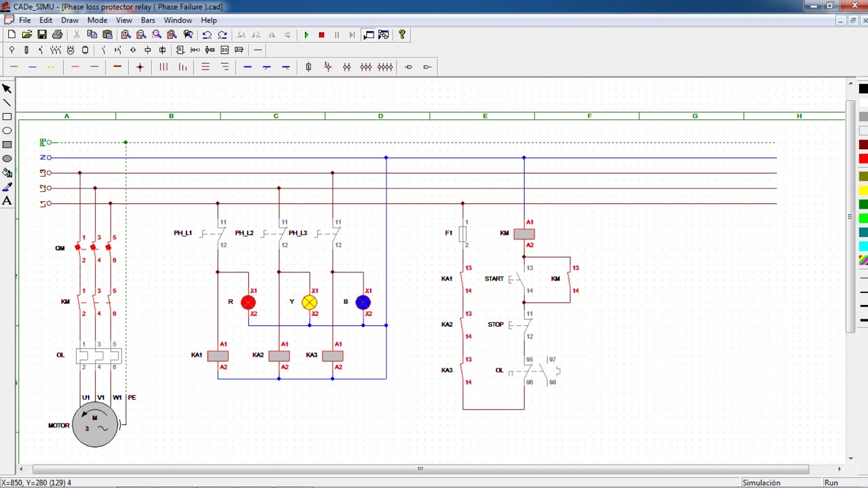Insert the green dashed PE line
This screenshot has height=488, width=868.
tap(51, 67)
